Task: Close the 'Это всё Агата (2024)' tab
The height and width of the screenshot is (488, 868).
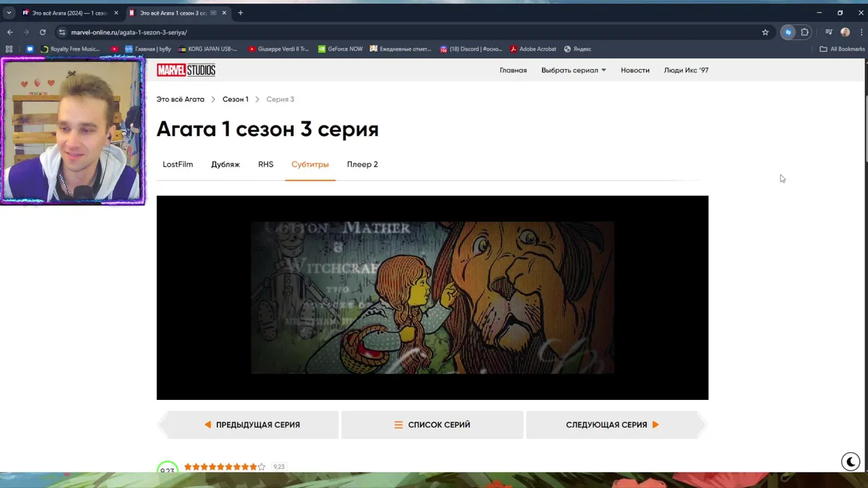Action: [116, 13]
